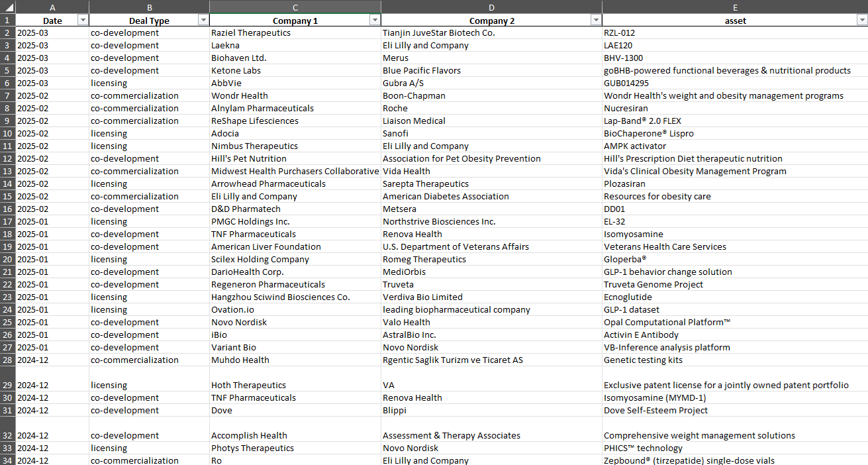Open the Deal Type filter dropdown
868x465 pixels.
point(203,21)
